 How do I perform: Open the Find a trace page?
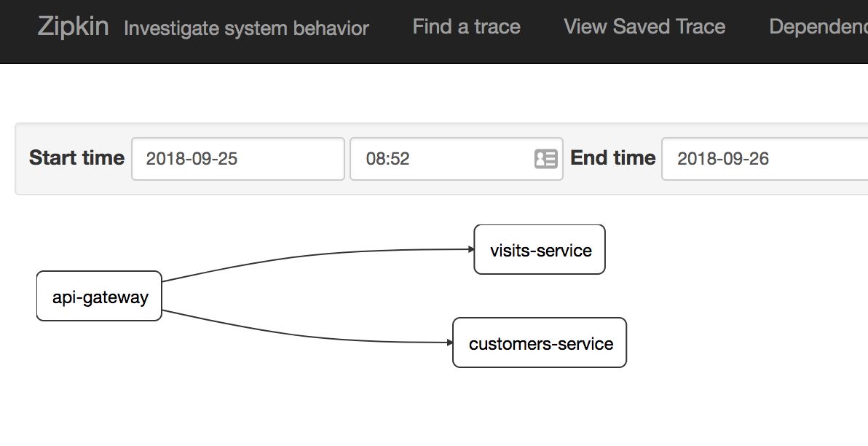[466, 27]
